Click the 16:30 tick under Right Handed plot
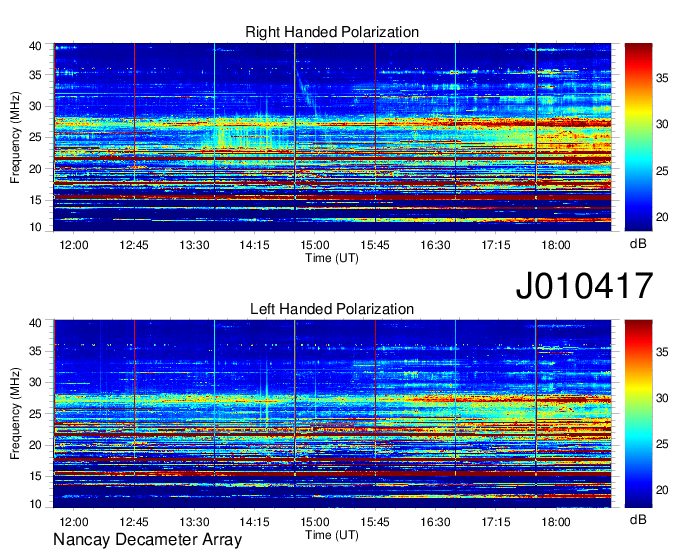The image size is (680, 552). [435, 245]
